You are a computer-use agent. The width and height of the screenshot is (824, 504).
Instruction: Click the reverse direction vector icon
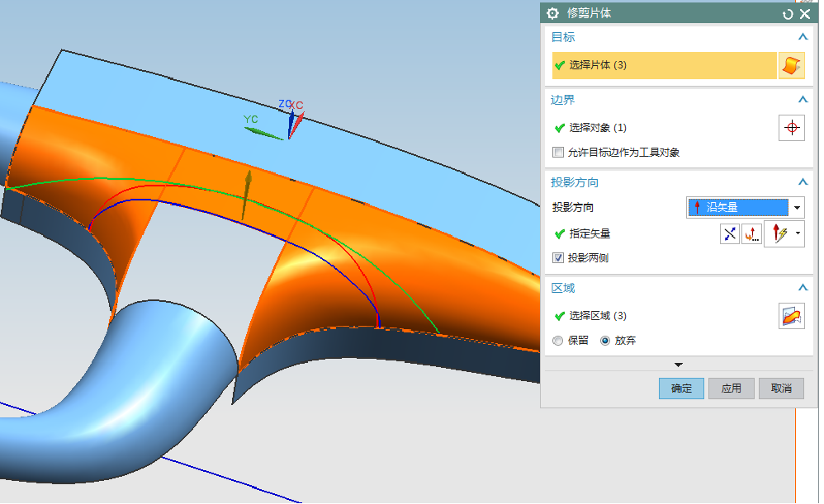click(730, 234)
